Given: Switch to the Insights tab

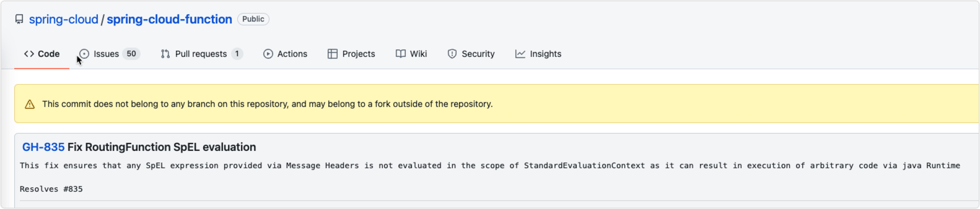Looking at the screenshot, I should pyautogui.click(x=538, y=54).
